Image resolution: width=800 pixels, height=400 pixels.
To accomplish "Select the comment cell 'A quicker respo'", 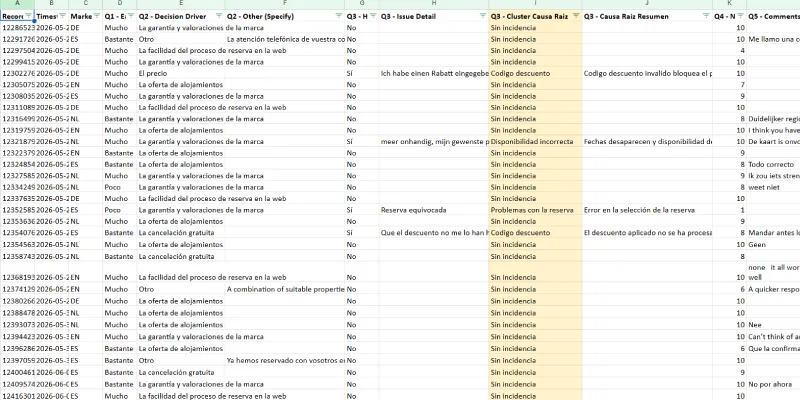I will pos(773,289).
